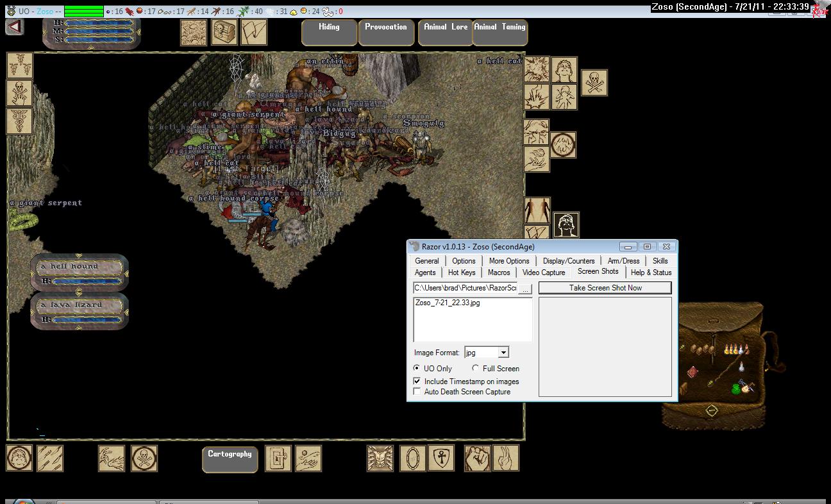Click the Cartography skill button
The image size is (831, 504).
point(230,459)
